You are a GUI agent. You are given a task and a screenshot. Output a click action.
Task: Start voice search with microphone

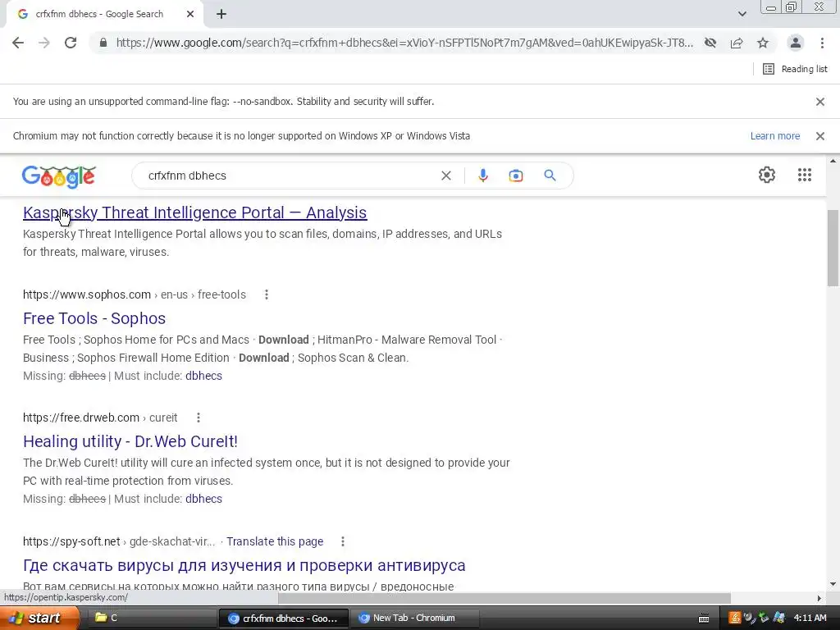click(482, 176)
